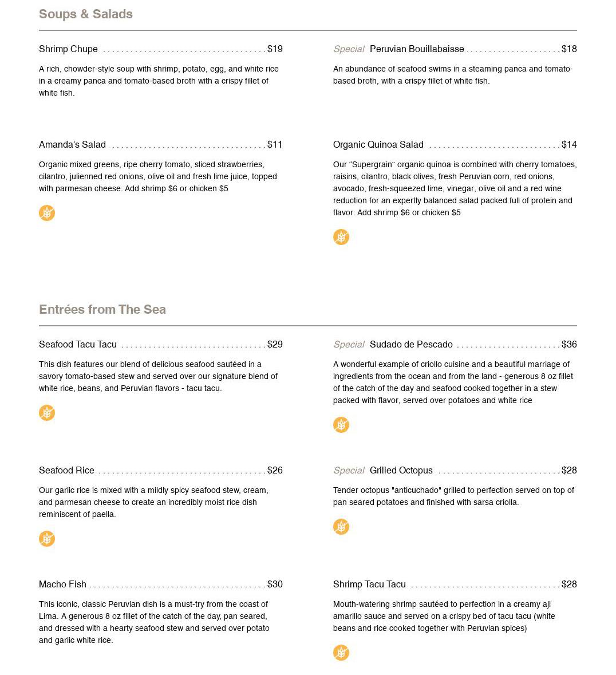Click gluten-free icon under Sudado de Pescado
The height and width of the screenshot is (675, 616).
click(x=341, y=425)
